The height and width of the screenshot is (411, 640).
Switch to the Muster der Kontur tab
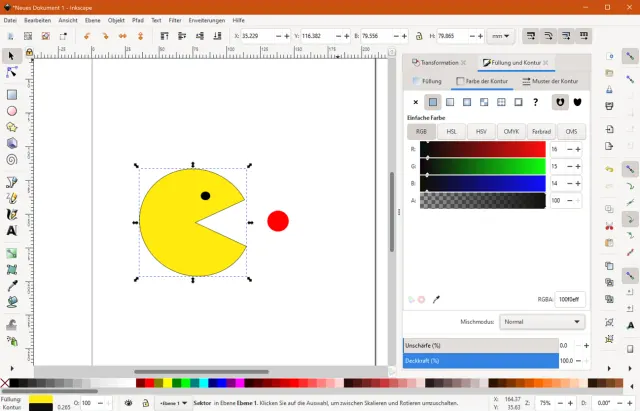pos(550,81)
